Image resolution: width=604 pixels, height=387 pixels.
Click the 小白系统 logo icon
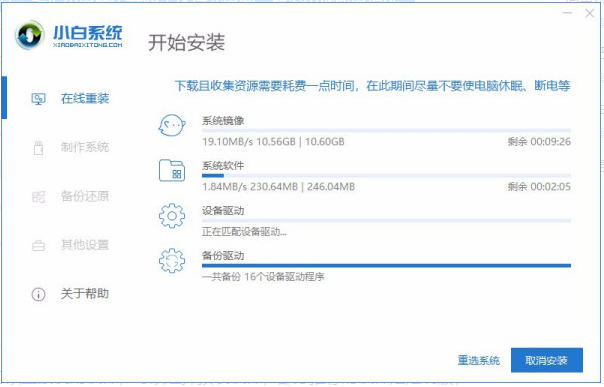[29, 35]
